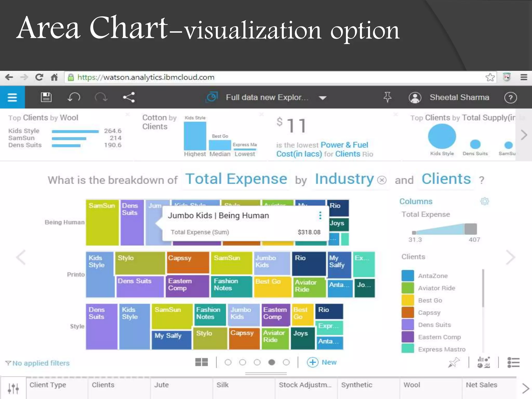Select the Jute column tab
532x399 pixels.
(182, 388)
